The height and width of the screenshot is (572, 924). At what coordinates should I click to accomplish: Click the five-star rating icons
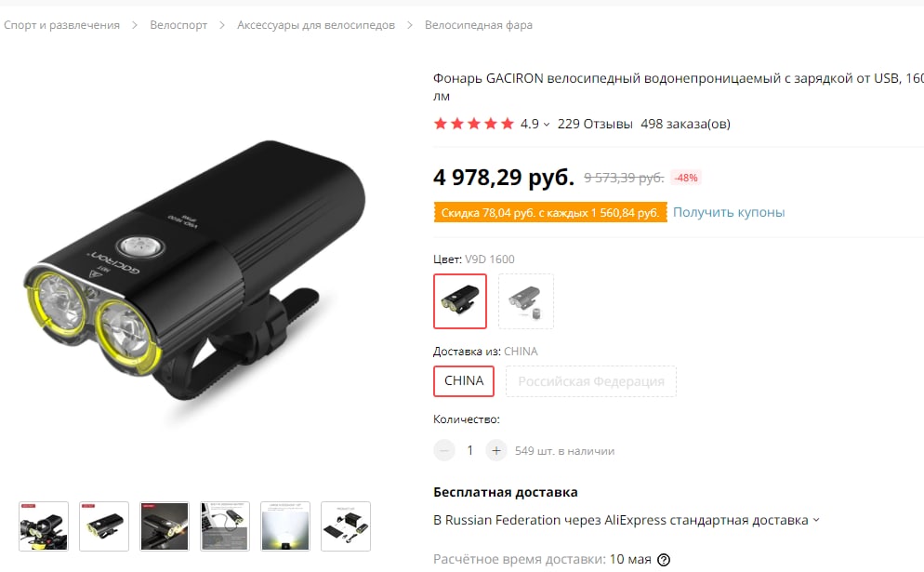(474, 124)
